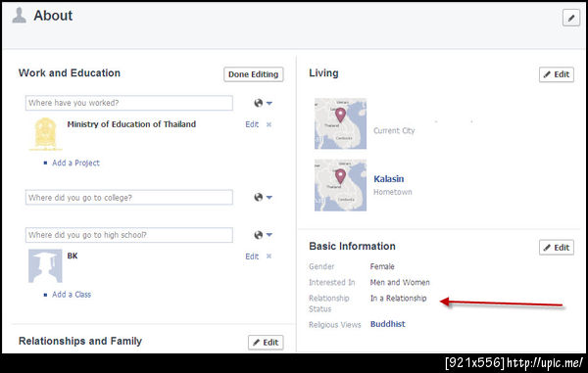
Task: Open the BK graduate silhouette thumbnail
Action: tap(45, 266)
